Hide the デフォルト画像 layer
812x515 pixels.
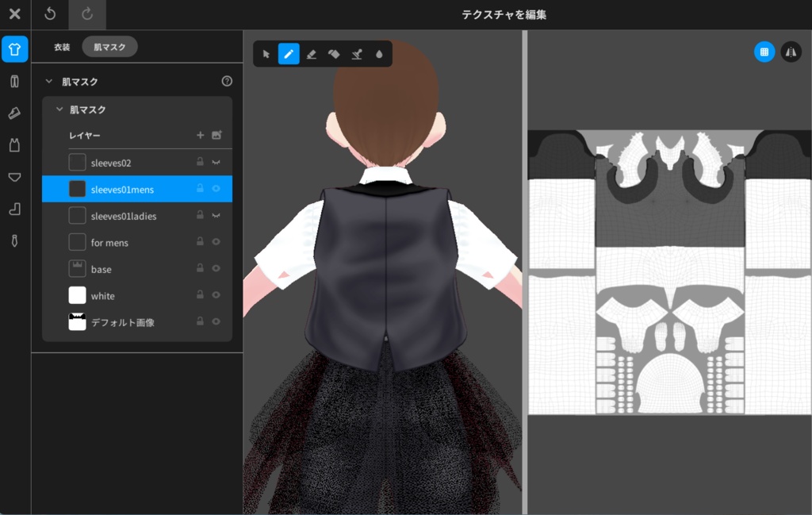click(216, 321)
